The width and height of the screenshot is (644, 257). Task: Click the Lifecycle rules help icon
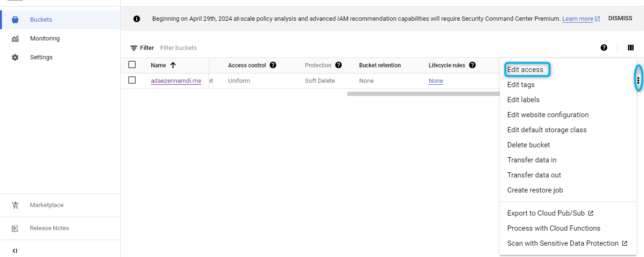point(472,65)
